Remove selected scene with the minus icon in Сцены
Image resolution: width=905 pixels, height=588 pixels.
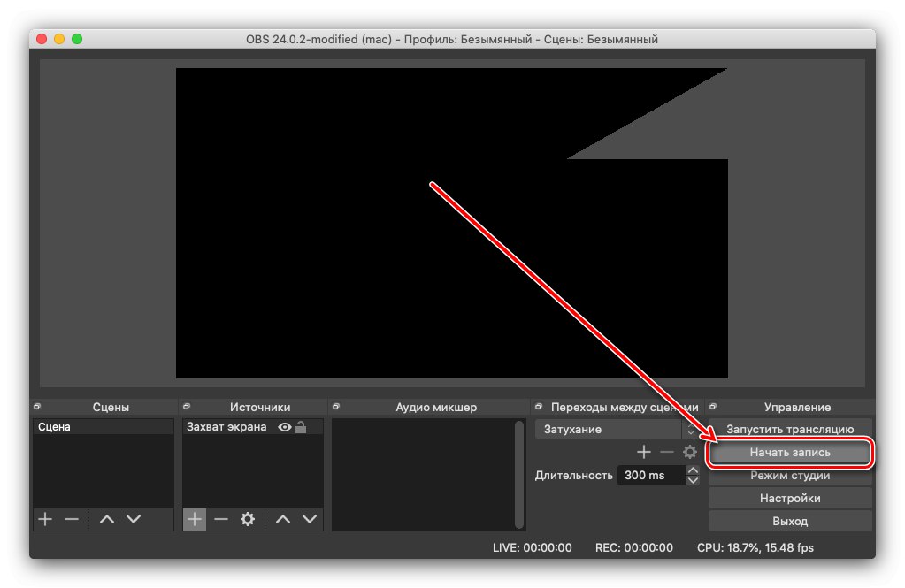point(72,519)
